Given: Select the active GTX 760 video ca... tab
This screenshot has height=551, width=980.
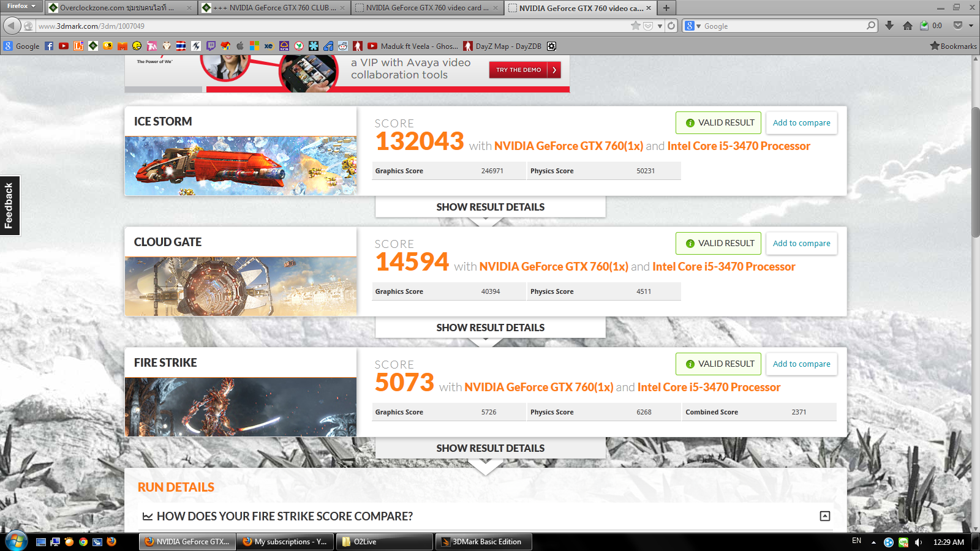Looking at the screenshot, I should [581, 8].
